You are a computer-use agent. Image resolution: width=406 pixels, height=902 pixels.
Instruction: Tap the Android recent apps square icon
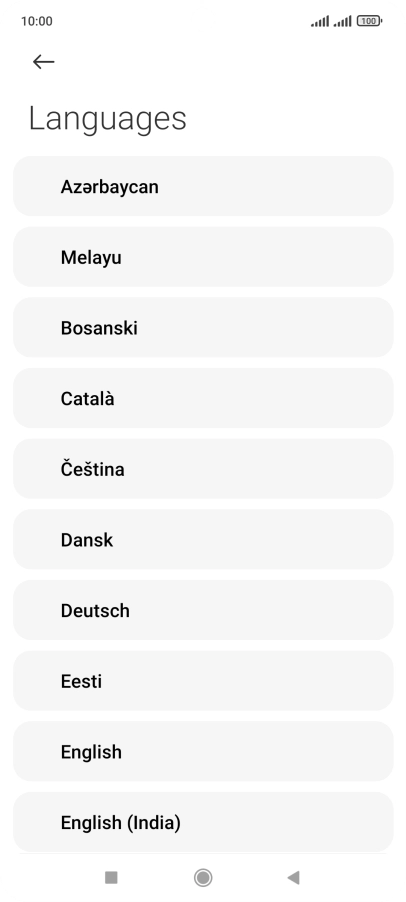[x=111, y=877]
